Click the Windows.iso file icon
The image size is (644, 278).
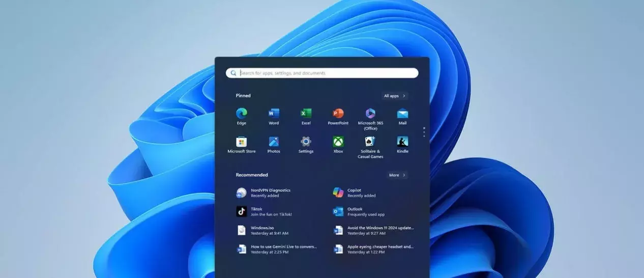coord(242,230)
